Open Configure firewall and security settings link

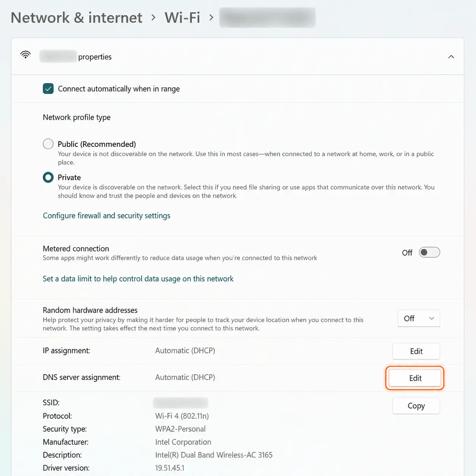click(107, 216)
